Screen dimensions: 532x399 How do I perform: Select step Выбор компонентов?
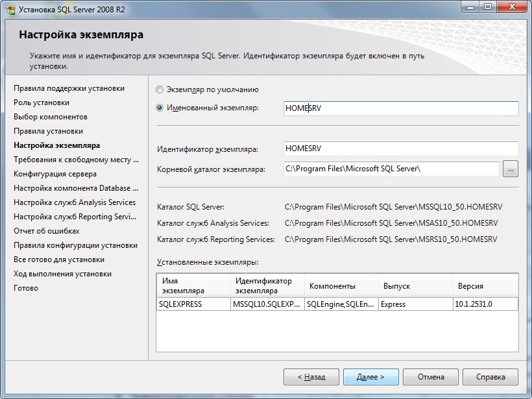[x=51, y=117]
